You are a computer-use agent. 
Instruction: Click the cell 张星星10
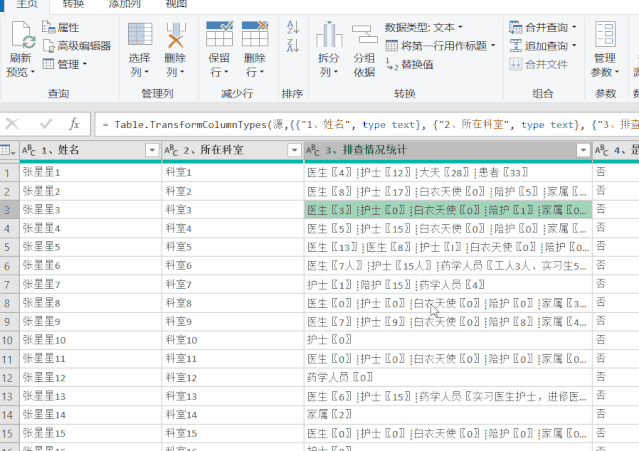pos(90,340)
